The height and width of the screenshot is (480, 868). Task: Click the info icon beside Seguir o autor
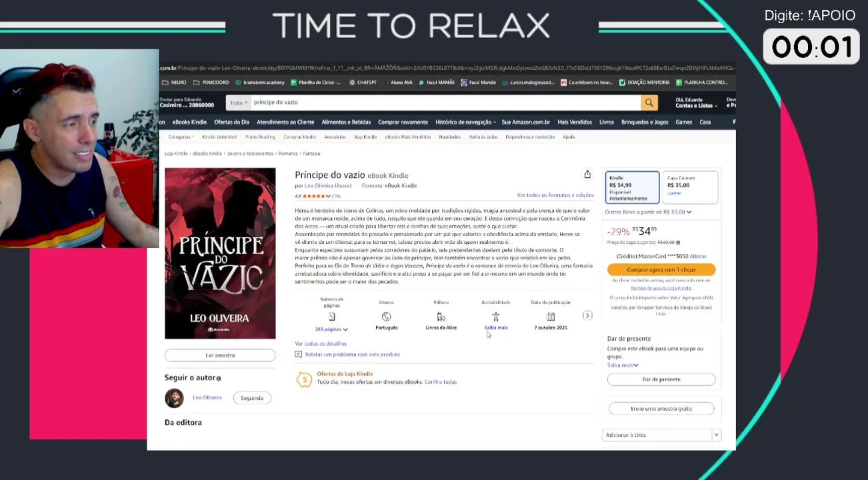point(219,378)
